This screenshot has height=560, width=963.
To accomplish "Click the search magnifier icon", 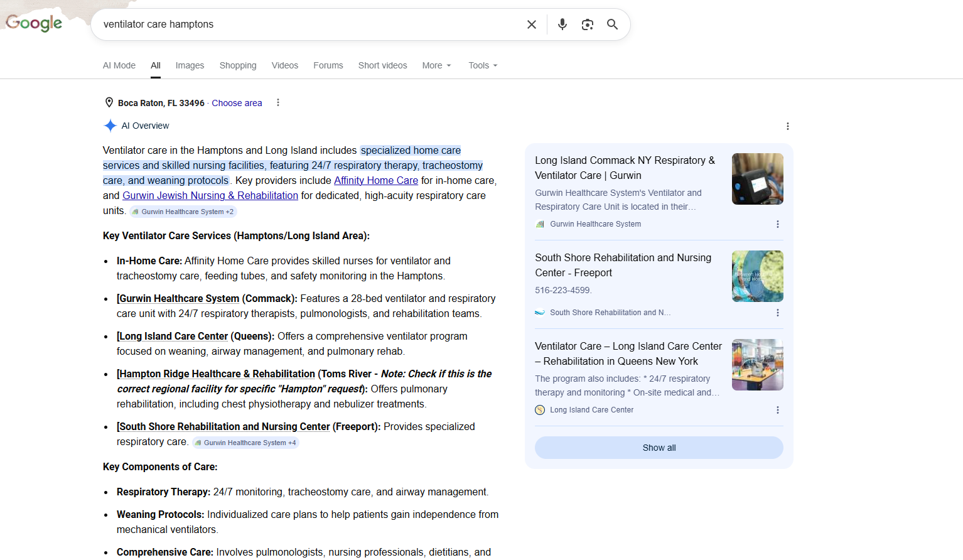I will [612, 24].
